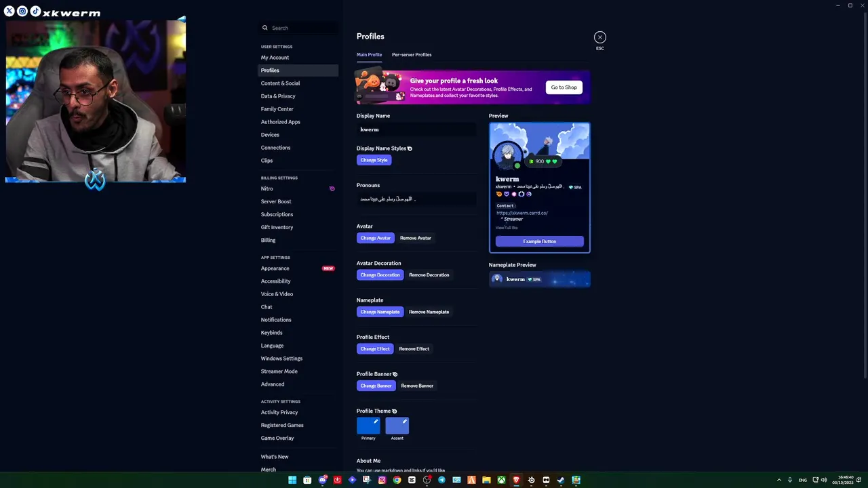Click Remove Nameplate button
868x488 pixels.
pos(429,312)
